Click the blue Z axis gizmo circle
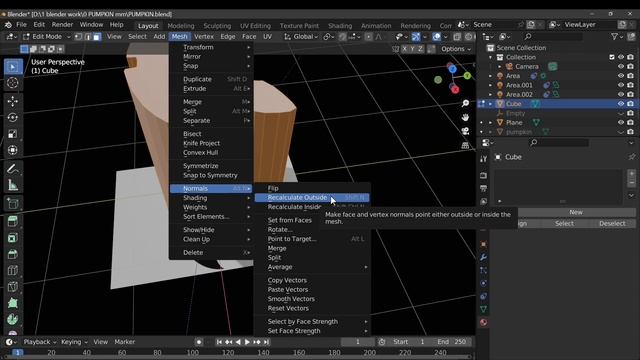This screenshot has width=640, height=360. pos(452,69)
